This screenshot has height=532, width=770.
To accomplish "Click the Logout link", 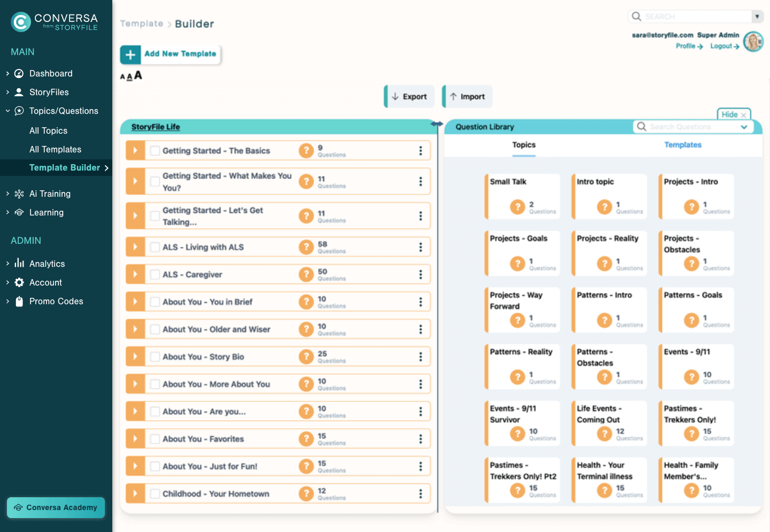I will 725,46.
